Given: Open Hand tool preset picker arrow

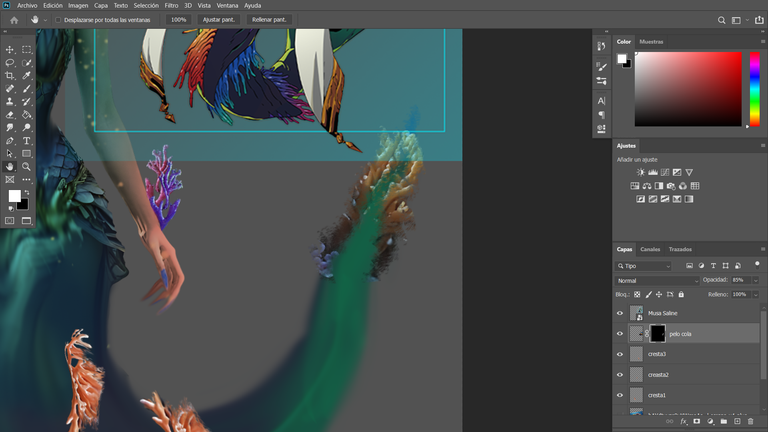Looking at the screenshot, I should [45, 20].
